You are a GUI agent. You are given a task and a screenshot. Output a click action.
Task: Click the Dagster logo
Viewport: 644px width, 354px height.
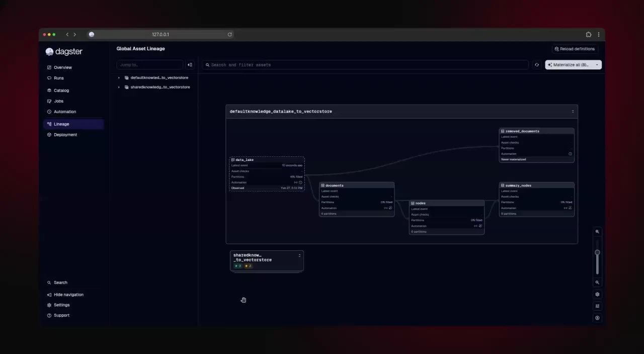click(64, 52)
